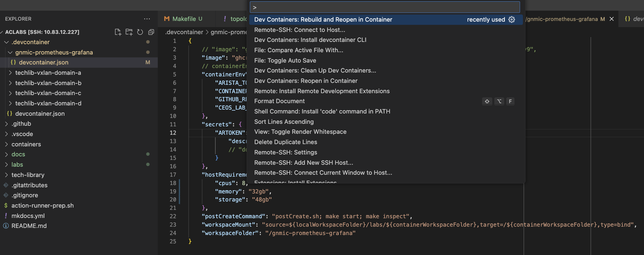Expand the techlib-vxlan-domain-c folder
This screenshot has width=644, height=255.
point(10,93)
